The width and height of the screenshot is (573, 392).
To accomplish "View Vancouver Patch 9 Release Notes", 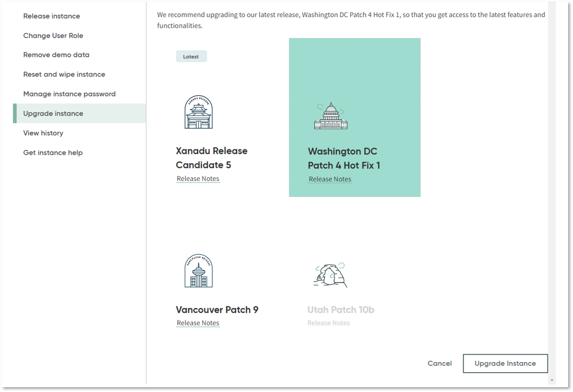I will (x=198, y=322).
